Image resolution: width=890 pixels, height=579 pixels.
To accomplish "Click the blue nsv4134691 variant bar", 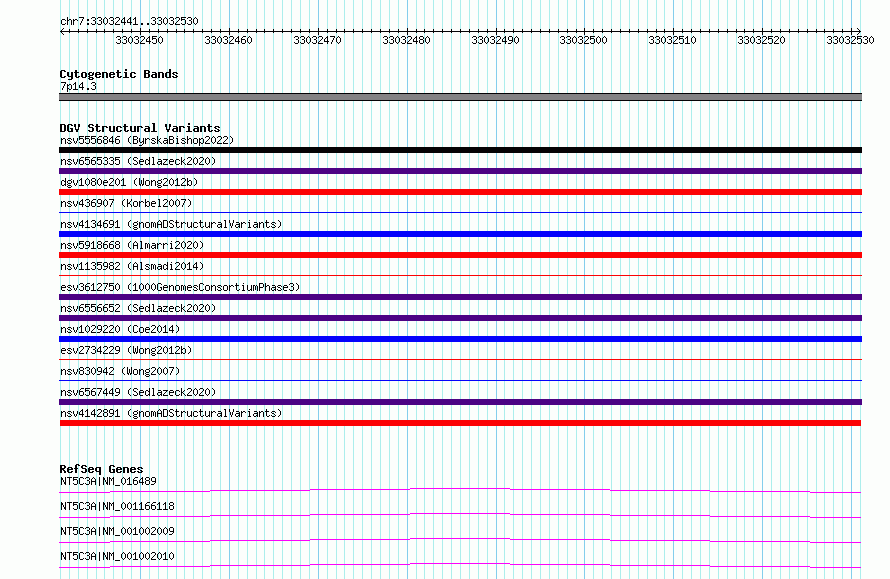I will pos(460,234).
